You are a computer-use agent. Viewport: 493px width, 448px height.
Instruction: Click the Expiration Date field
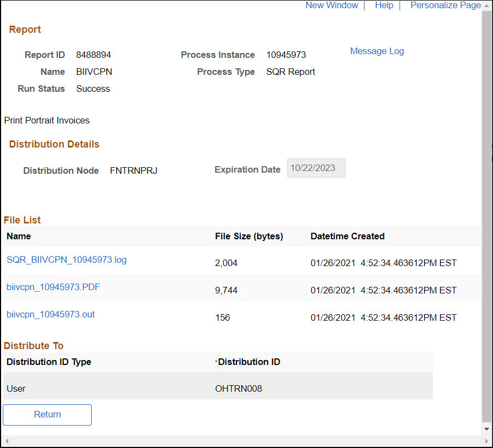pos(316,168)
